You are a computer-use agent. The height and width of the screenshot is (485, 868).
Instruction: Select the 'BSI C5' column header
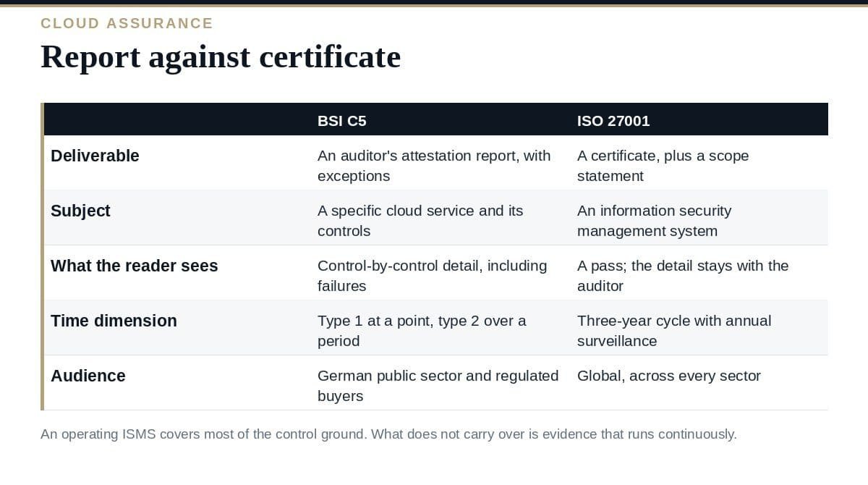tap(342, 121)
